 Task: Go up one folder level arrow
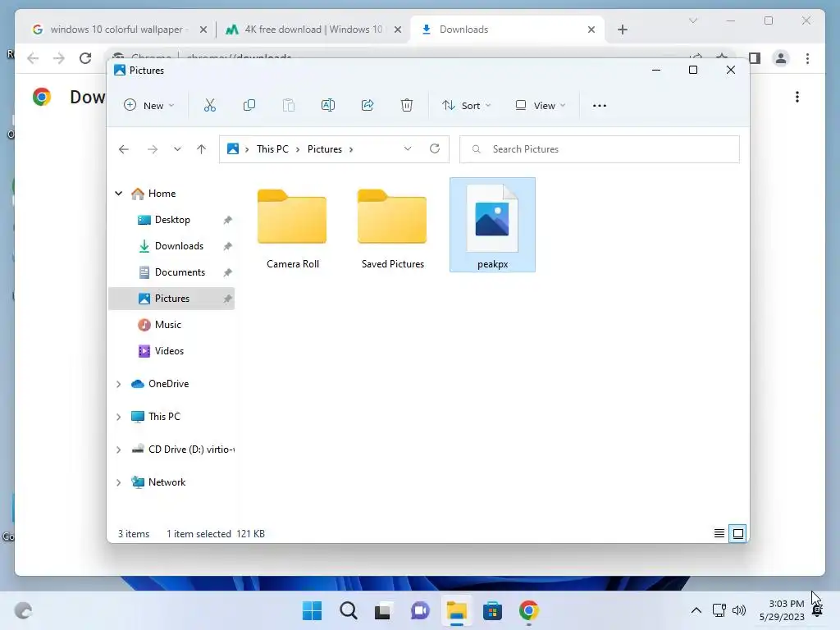tap(202, 149)
